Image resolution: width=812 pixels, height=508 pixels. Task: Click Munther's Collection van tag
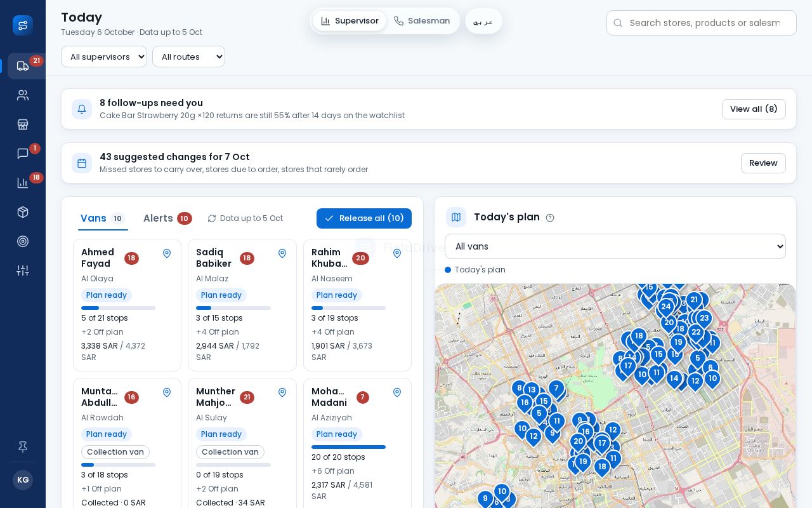pyautogui.click(x=230, y=452)
